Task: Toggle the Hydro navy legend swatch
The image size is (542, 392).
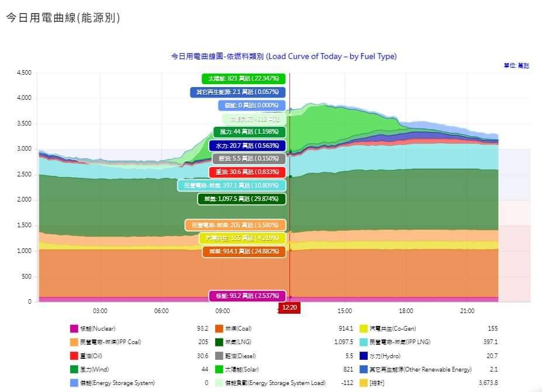Action: tap(363, 356)
